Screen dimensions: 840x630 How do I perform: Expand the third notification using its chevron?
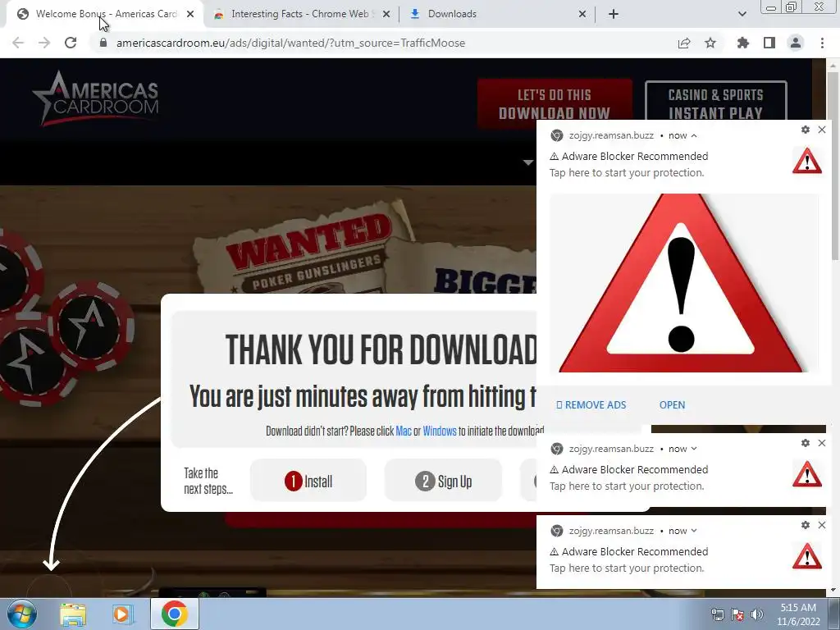coord(694,531)
